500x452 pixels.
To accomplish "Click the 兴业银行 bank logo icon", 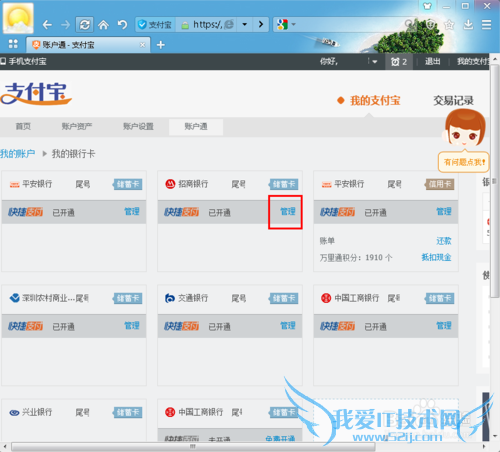I will pyautogui.click(x=14, y=412).
